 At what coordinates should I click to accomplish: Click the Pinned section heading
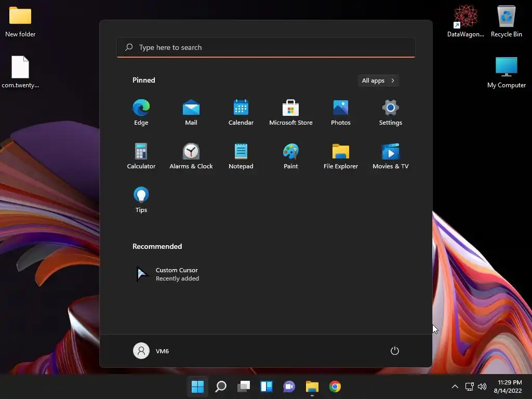pyautogui.click(x=143, y=80)
